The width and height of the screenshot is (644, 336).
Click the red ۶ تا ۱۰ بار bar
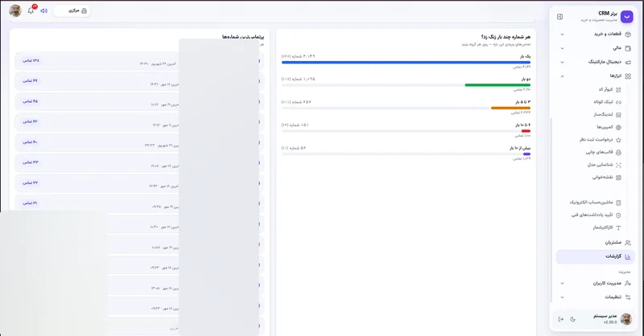(526, 131)
